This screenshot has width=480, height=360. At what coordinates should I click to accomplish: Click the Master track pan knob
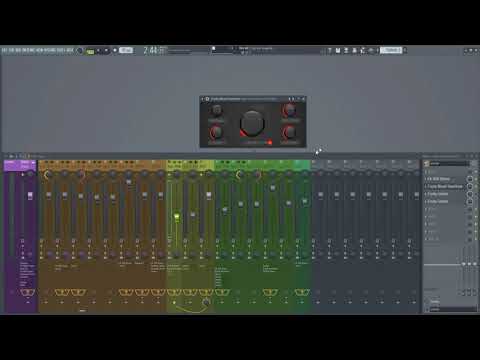click(x=30, y=174)
